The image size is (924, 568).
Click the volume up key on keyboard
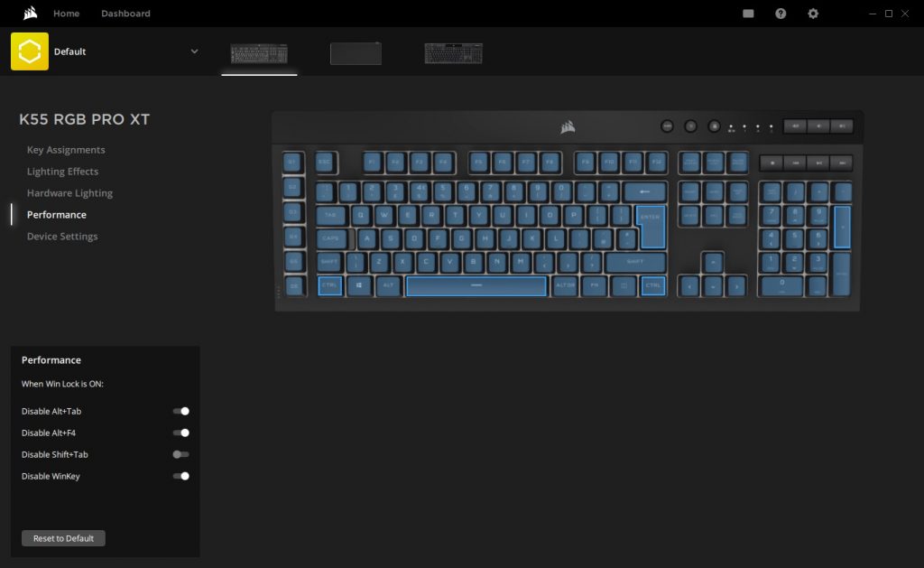click(842, 126)
